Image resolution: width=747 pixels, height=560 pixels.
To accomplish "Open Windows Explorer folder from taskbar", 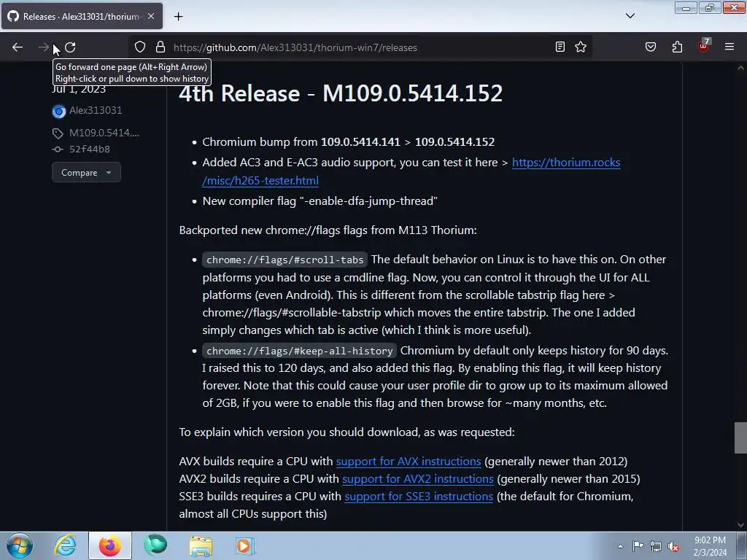I will tap(201, 545).
